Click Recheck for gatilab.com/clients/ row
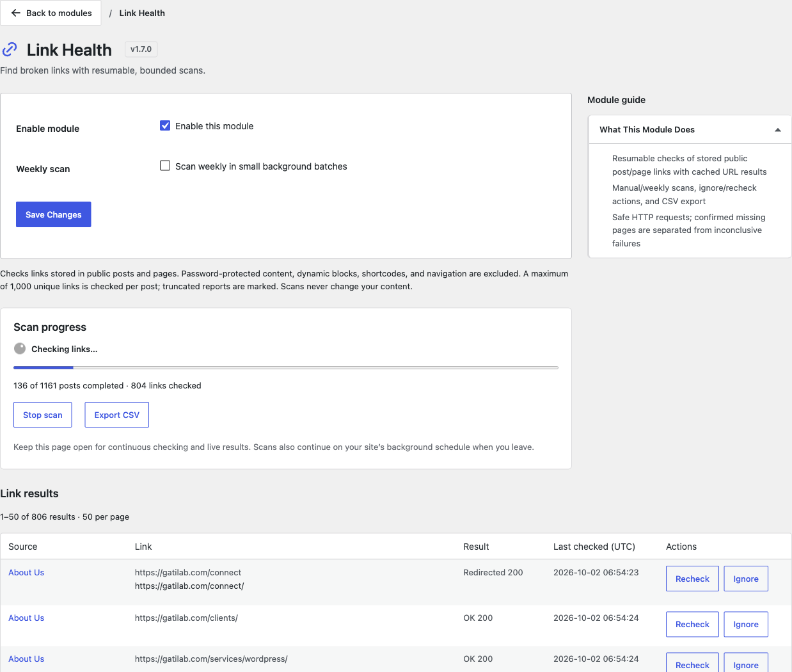Viewport: 792px width, 672px height. point(692,624)
